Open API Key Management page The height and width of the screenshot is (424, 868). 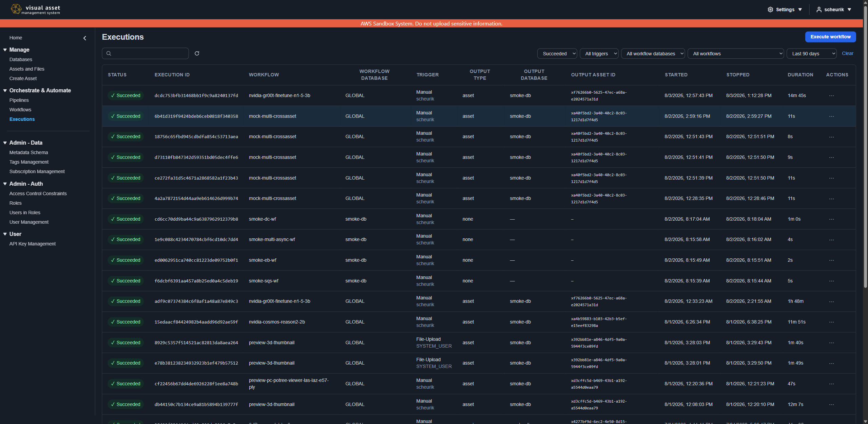click(x=33, y=244)
